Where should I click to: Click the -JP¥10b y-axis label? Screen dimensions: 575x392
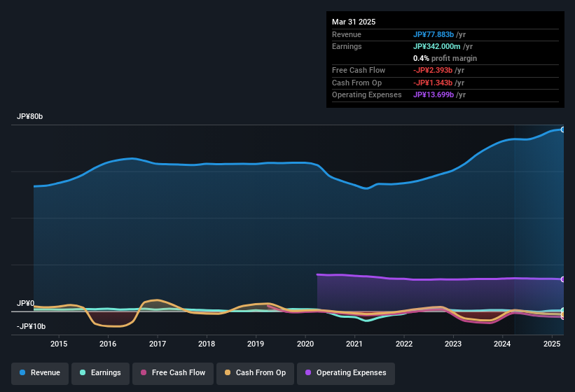[x=32, y=326]
